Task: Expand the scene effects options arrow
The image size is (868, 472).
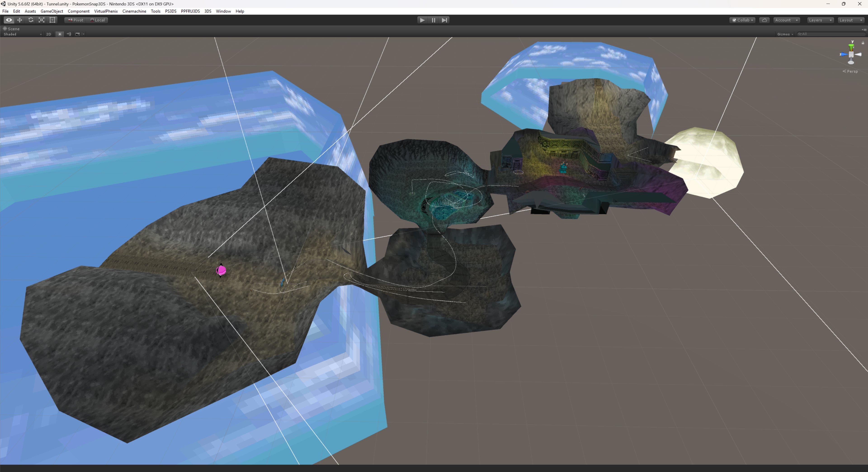Action: 83,34
